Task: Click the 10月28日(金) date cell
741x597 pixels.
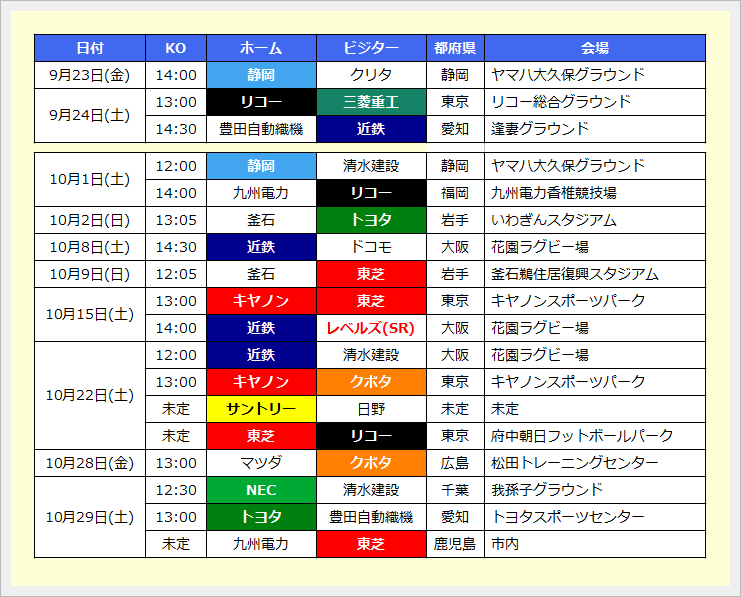Action: click(89, 463)
